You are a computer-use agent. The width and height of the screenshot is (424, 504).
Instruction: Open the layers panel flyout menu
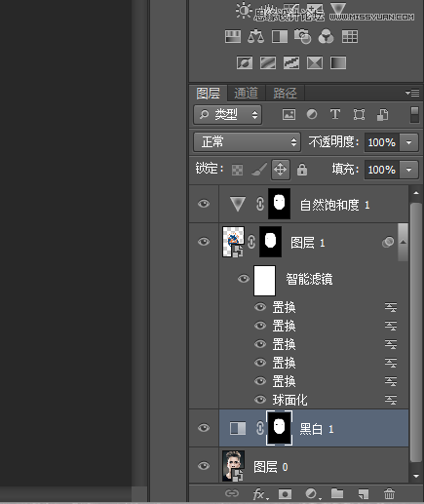click(x=412, y=94)
